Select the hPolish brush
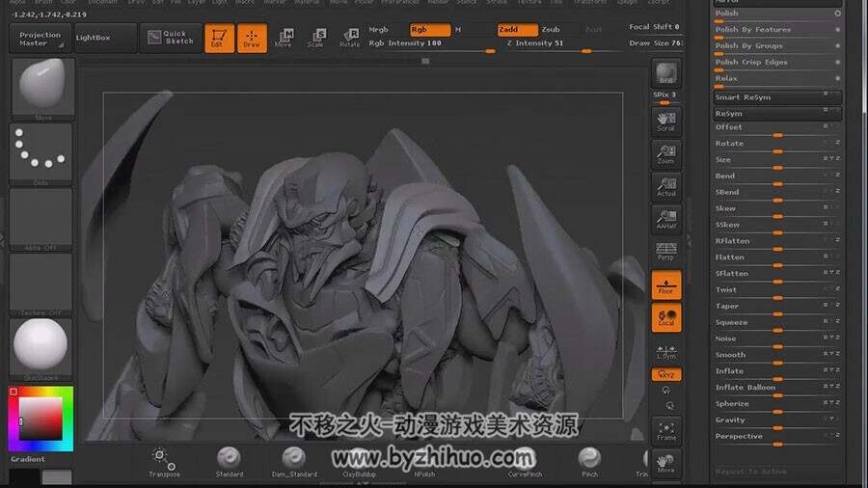 424,463
